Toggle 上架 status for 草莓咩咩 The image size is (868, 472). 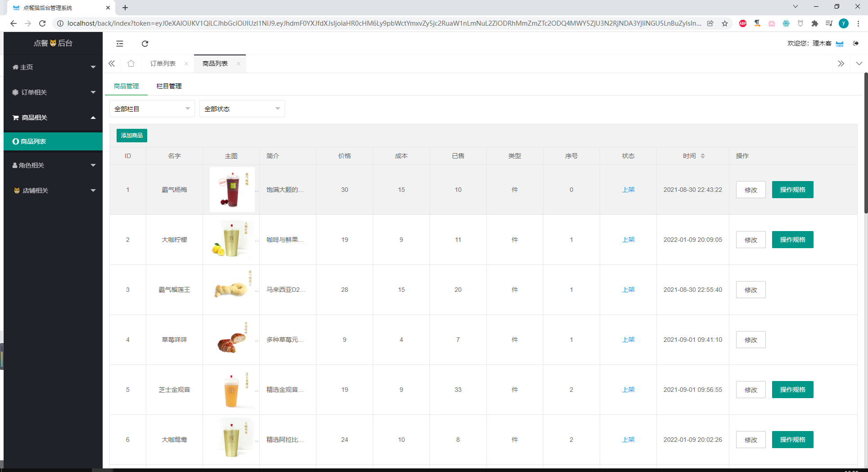[628, 340]
